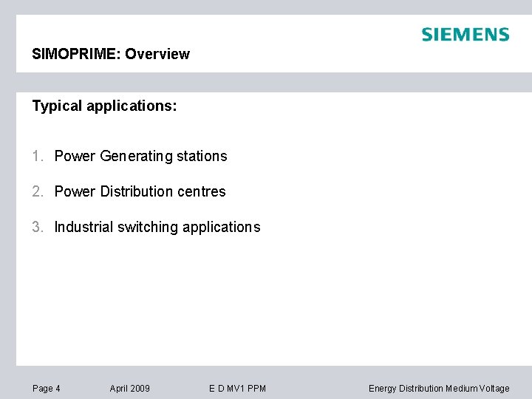Click the SIEMENS logo

[465, 35]
